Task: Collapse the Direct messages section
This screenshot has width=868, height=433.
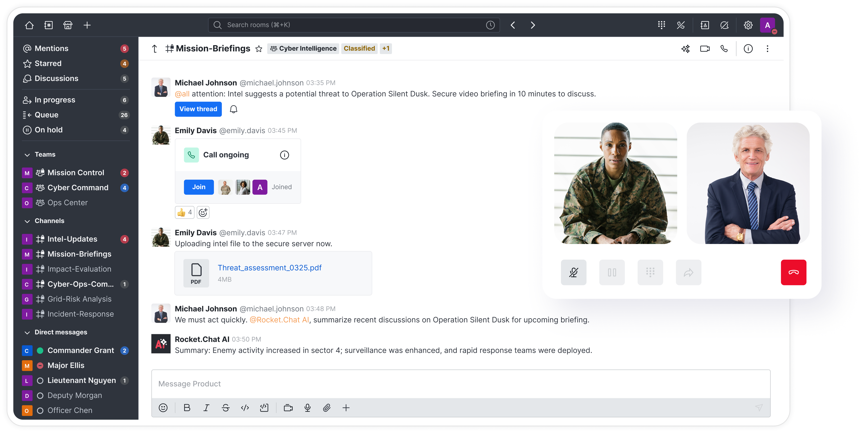Action: pos(27,333)
